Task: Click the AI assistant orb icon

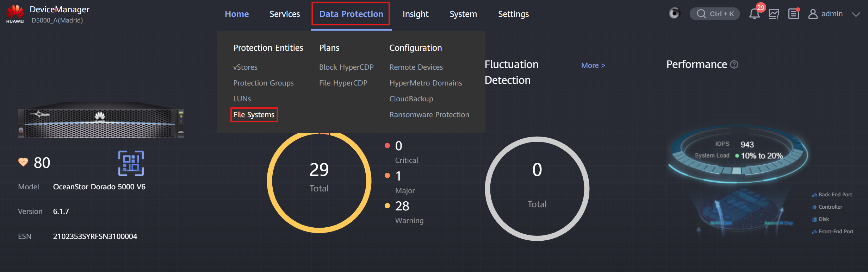Action: 674,13
